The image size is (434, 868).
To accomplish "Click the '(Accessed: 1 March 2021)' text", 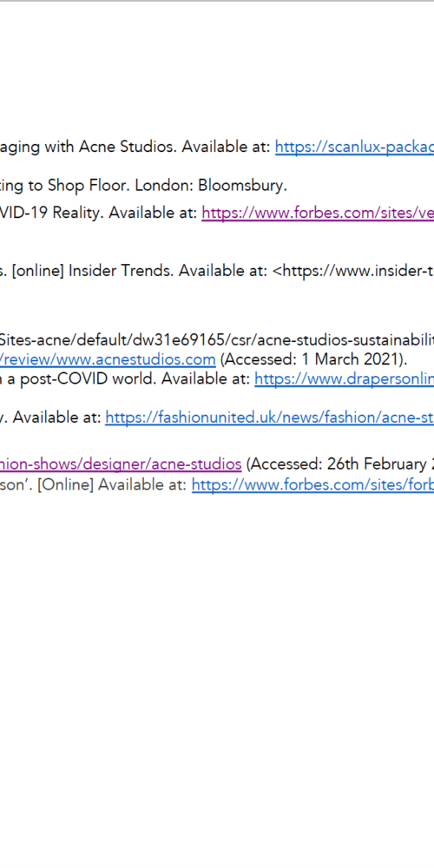I will 313,359.
